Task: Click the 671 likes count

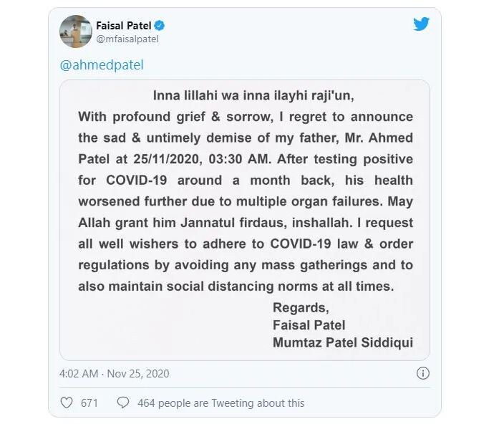Action: pyautogui.click(x=89, y=403)
